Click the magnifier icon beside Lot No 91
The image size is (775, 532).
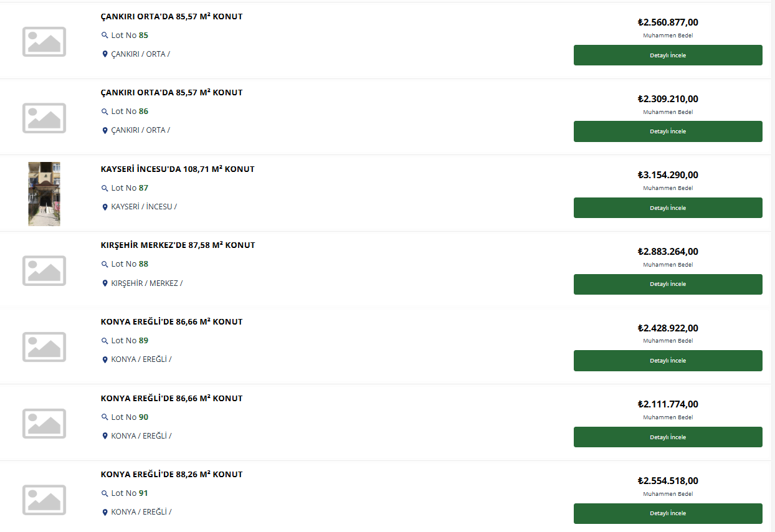point(105,493)
